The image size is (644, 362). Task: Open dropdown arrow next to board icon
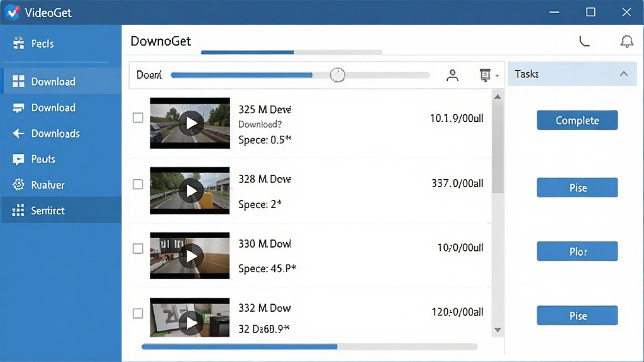coord(497,76)
